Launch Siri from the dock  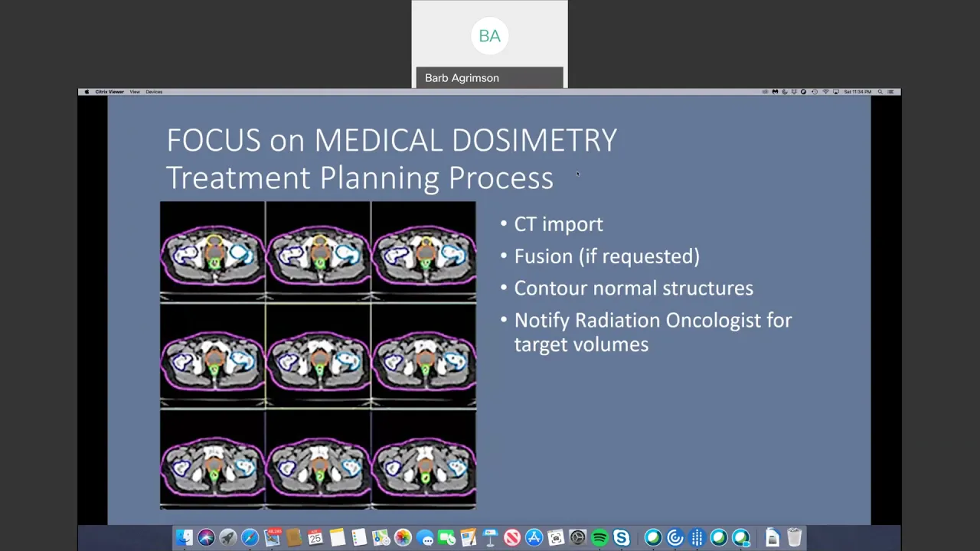click(x=206, y=538)
